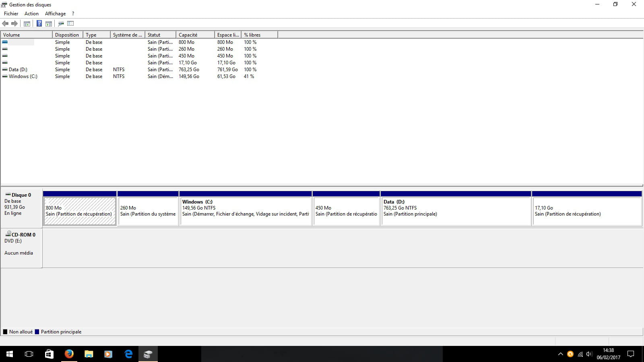
Task: Select the drive icon beside Windows (C:)
Action: tap(5, 76)
